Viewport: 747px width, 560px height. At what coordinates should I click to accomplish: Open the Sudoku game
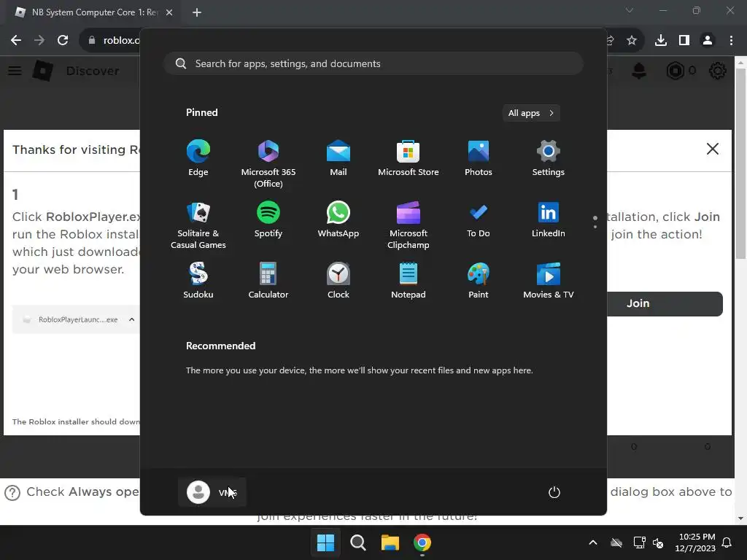pyautogui.click(x=198, y=281)
